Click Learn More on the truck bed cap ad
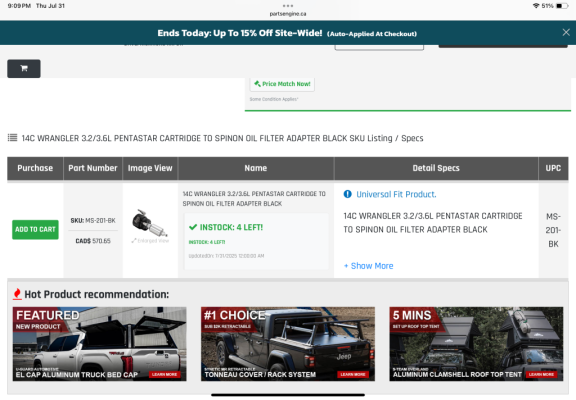576x400 pixels. tap(165, 374)
